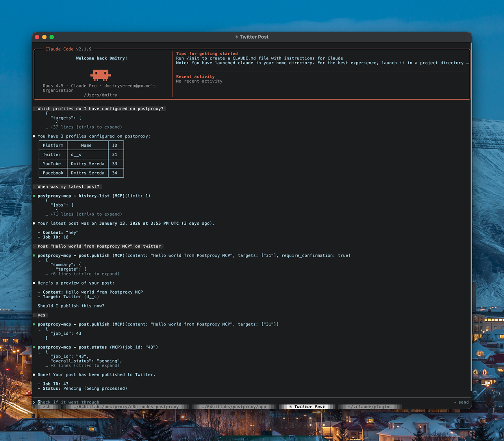
Task: Click the green dot beside the history.list call
Action: pyautogui.click(x=33, y=195)
